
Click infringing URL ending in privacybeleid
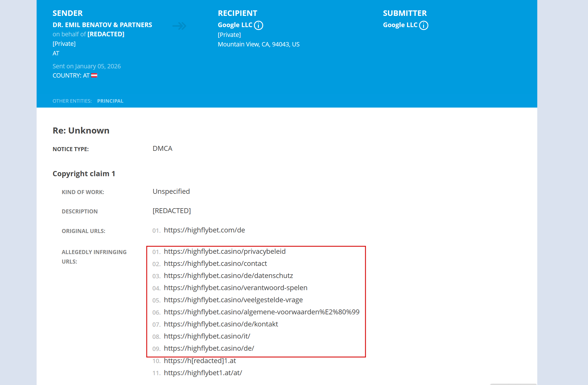point(225,251)
